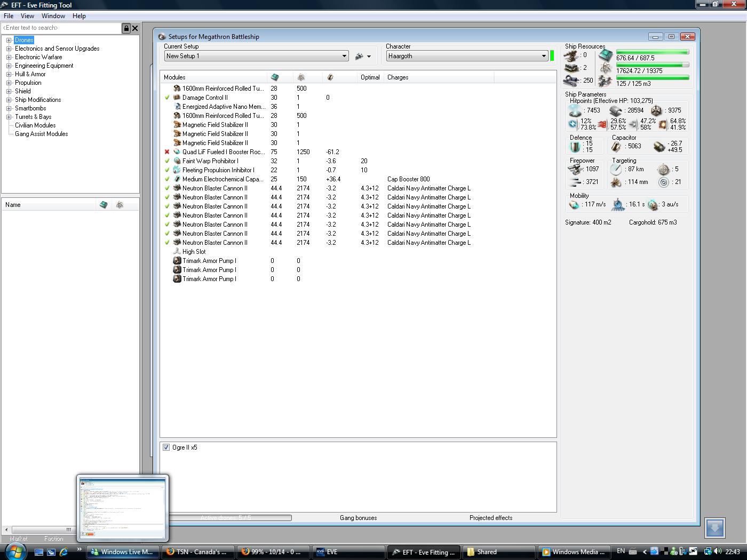Click the align time icon showing 16.1 s
747x560 pixels.
[x=618, y=204]
